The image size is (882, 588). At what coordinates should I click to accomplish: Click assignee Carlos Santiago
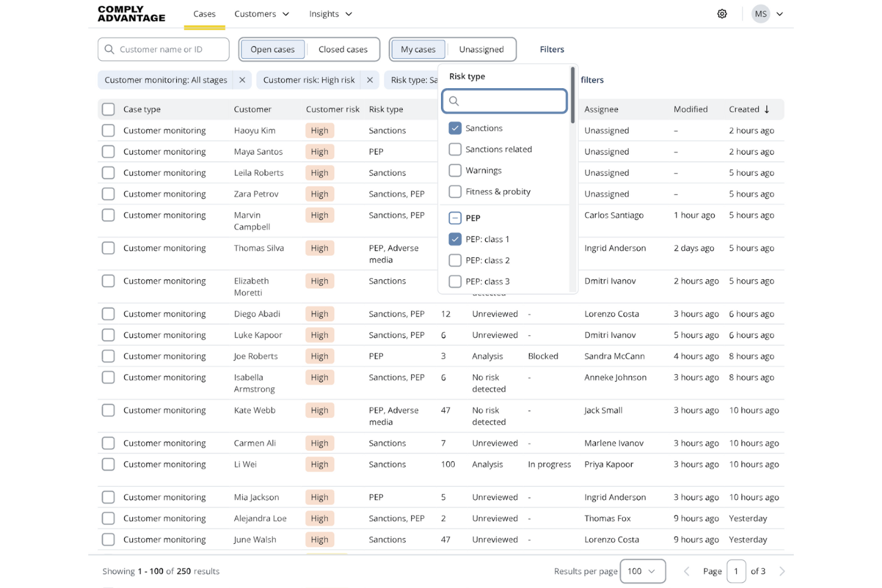614,215
